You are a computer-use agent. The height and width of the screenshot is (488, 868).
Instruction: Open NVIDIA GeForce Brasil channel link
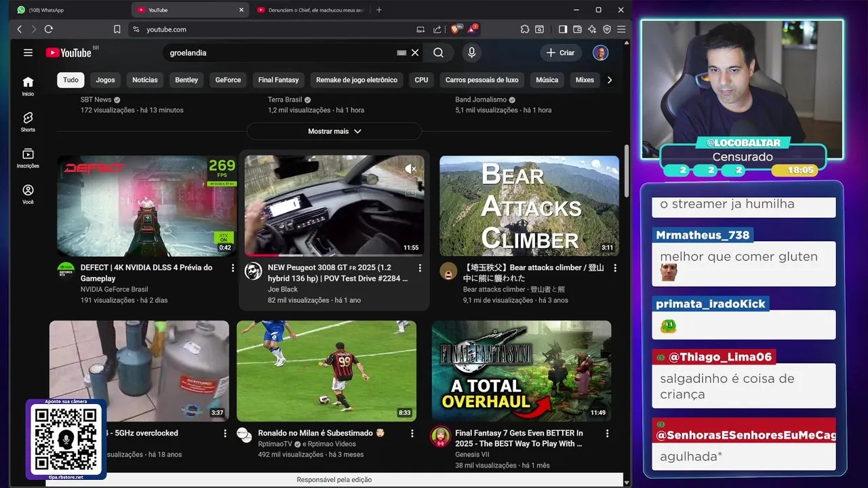click(114, 289)
